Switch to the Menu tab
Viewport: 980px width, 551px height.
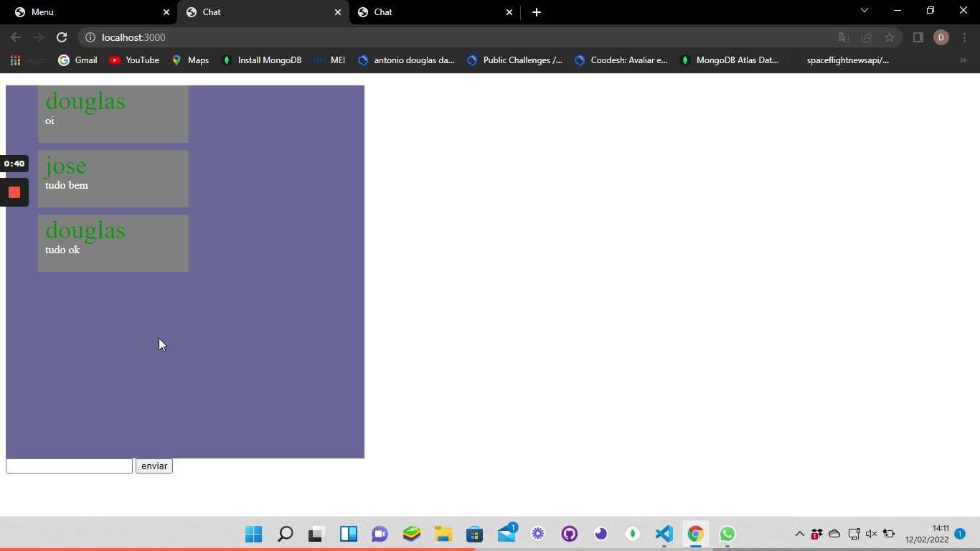click(86, 12)
